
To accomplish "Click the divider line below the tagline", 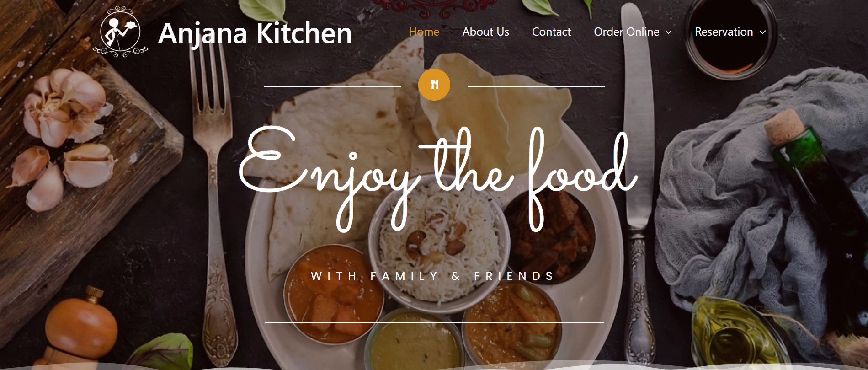I will pos(434,322).
